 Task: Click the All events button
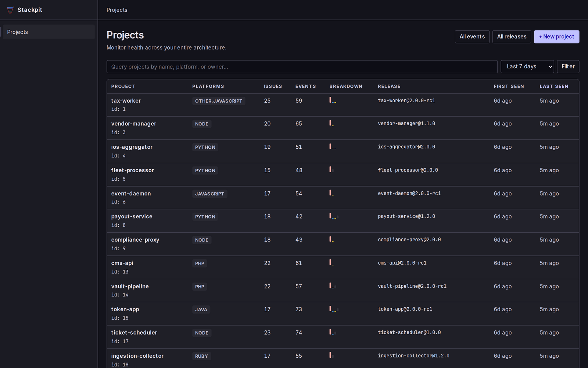(x=472, y=37)
